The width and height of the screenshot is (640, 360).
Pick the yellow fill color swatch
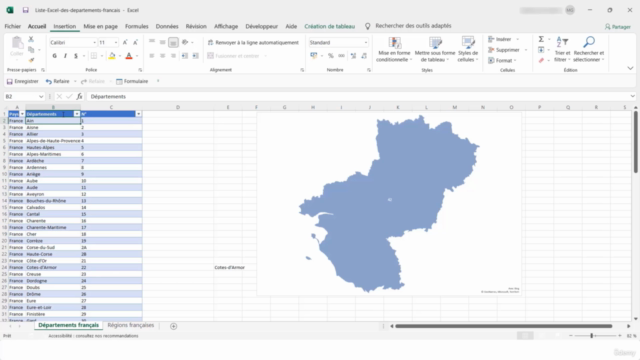(112, 56)
